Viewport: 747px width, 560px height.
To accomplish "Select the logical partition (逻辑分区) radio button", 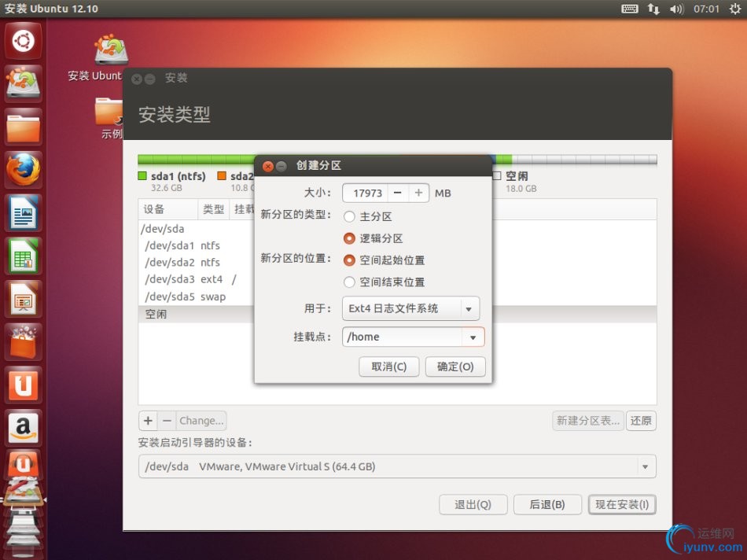I will pyautogui.click(x=349, y=238).
